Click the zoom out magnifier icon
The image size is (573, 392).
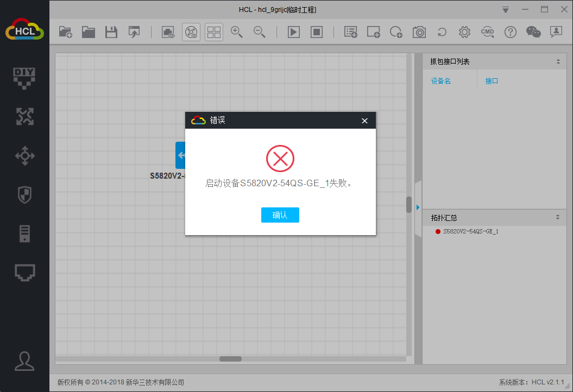(259, 32)
